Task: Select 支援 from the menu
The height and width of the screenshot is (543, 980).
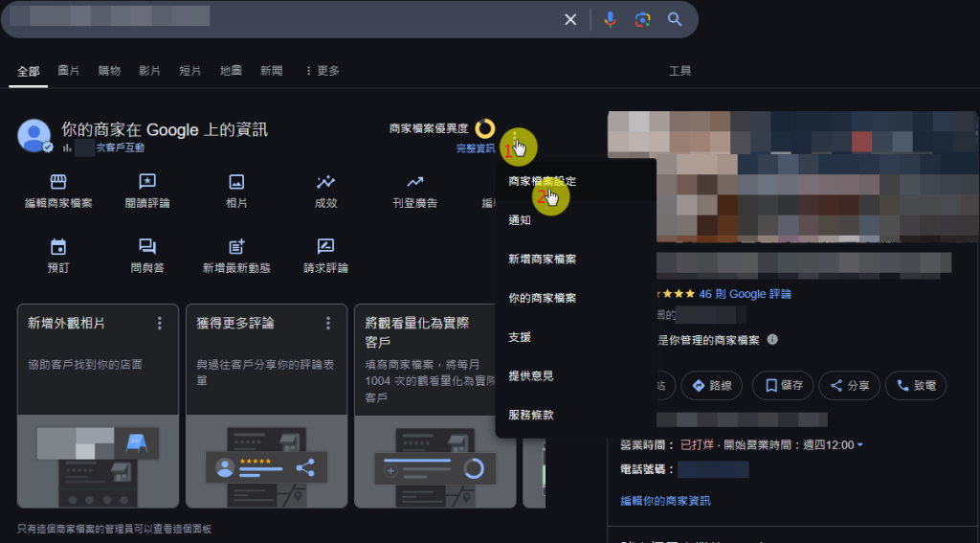Action: coord(575,336)
